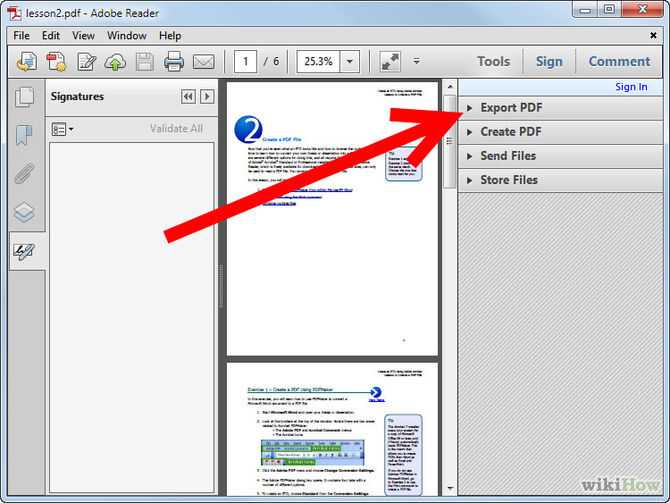Toggle read mode with the arrows icon

(390, 62)
